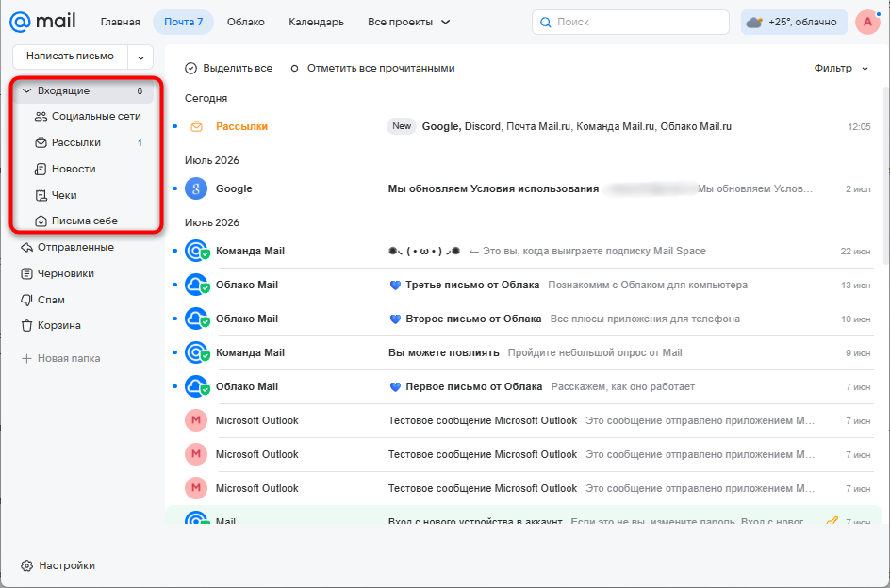The image size is (890, 588).
Task: Click the Написать письмо button
Action: pyautogui.click(x=71, y=57)
